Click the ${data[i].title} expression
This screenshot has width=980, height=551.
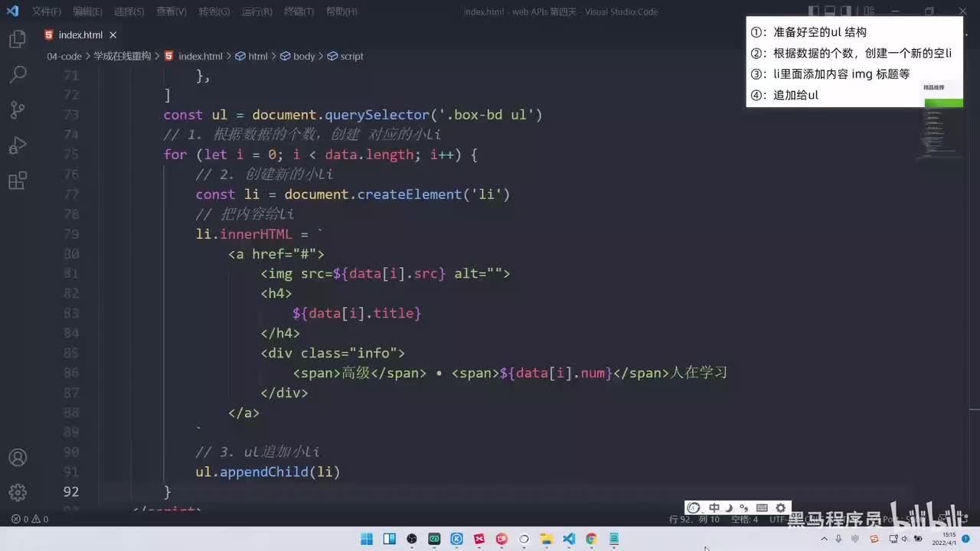click(x=357, y=313)
